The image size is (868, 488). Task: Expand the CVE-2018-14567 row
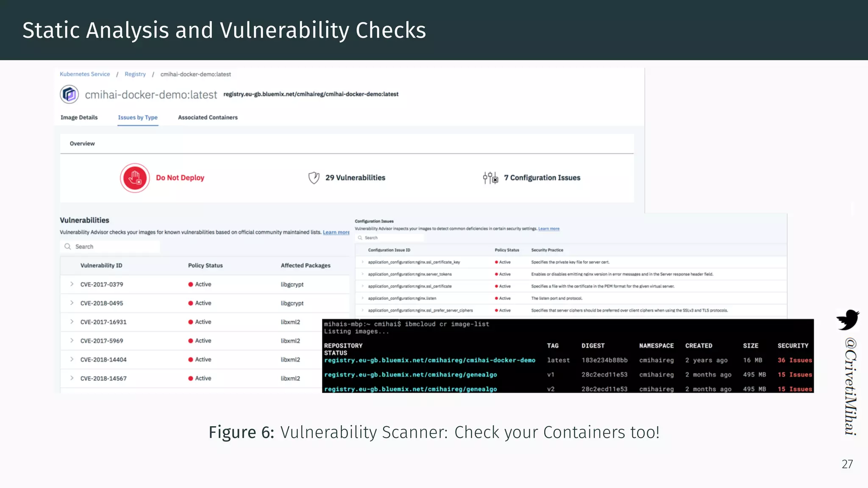(x=72, y=378)
